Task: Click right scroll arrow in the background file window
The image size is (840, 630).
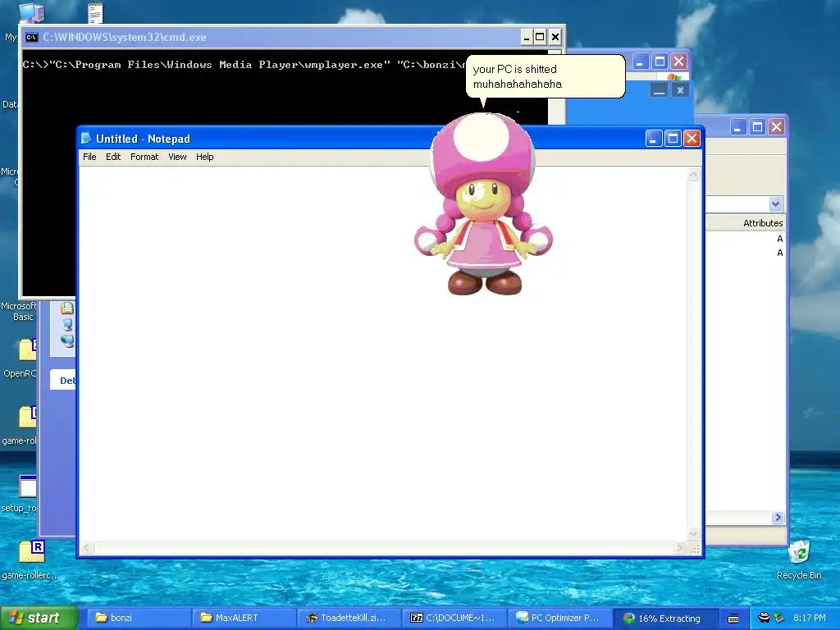Action: (x=778, y=517)
